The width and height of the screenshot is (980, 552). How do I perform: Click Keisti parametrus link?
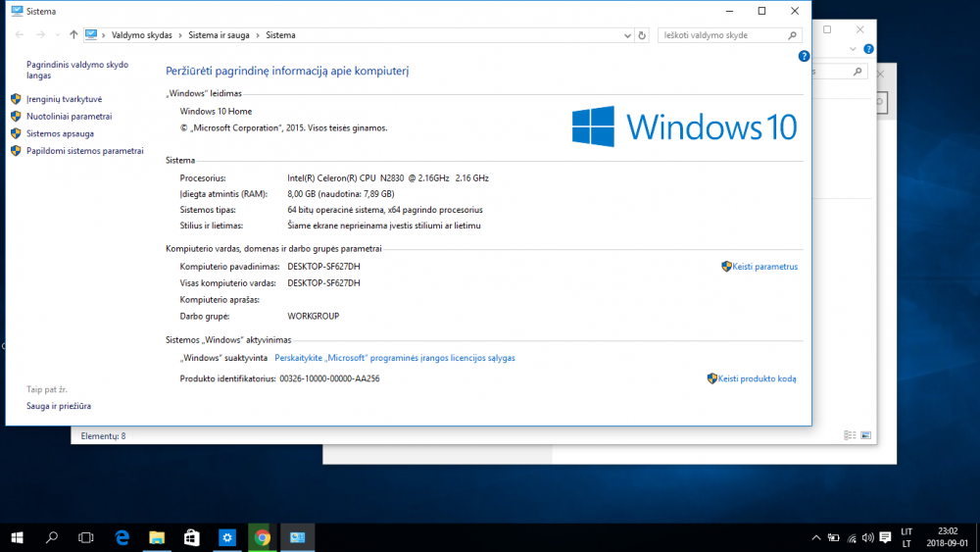click(765, 267)
